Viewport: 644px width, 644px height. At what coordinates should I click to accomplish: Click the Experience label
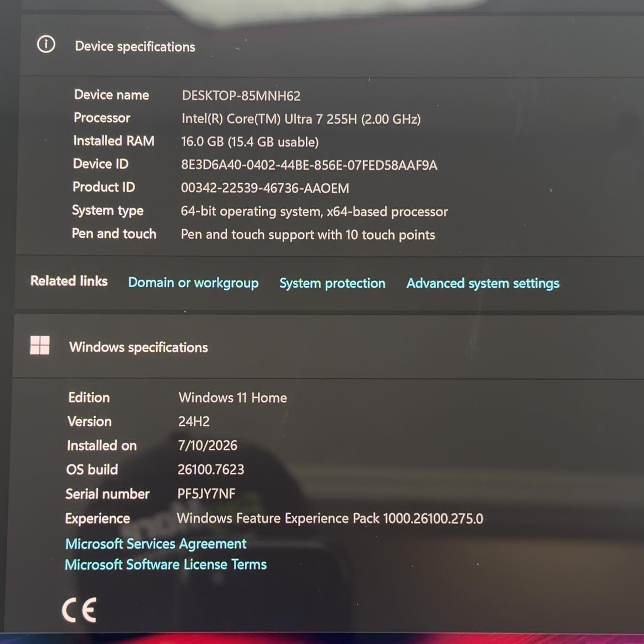click(x=97, y=519)
